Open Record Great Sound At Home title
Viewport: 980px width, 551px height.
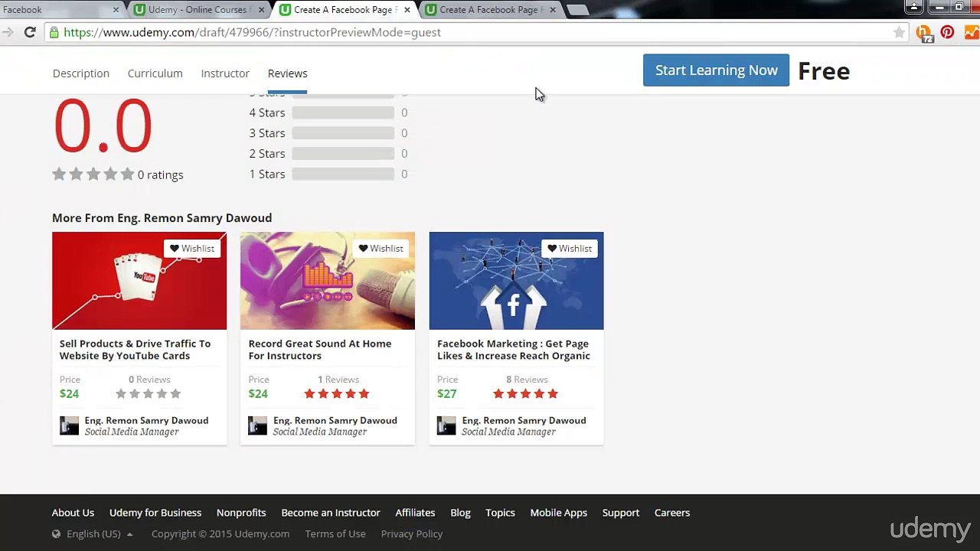(x=320, y=350)
